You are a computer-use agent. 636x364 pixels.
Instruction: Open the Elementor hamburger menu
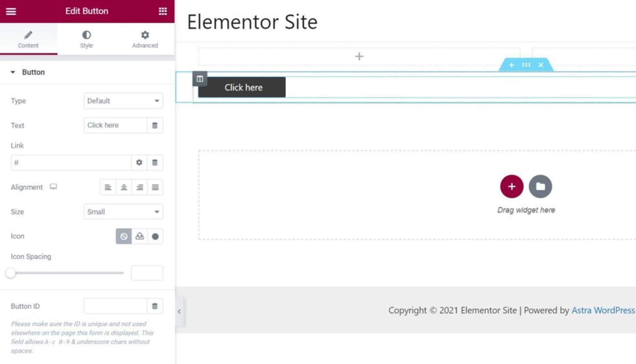11,11
